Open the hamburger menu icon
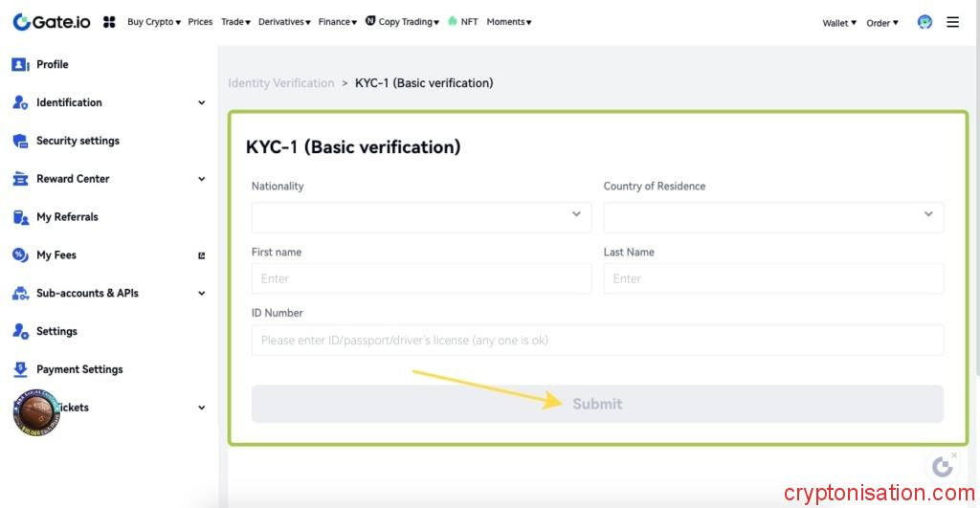 click(952, 22)
